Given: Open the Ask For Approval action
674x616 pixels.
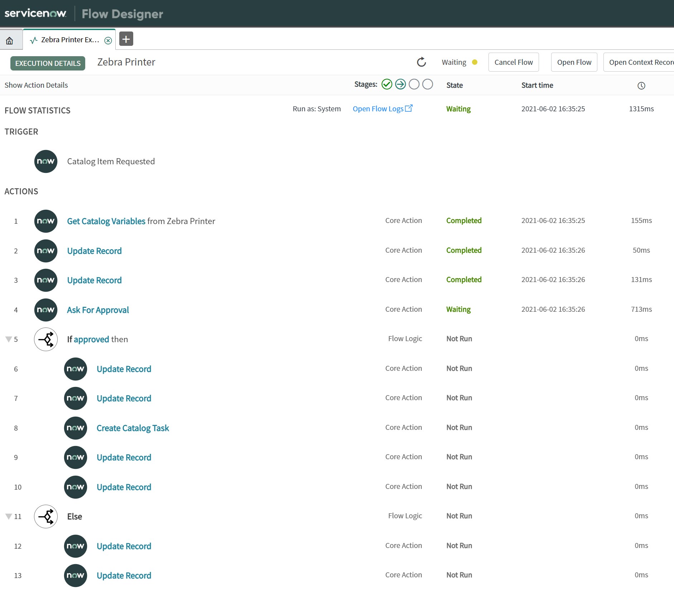Looking at the screenshot, I should [x=98, y=310].
